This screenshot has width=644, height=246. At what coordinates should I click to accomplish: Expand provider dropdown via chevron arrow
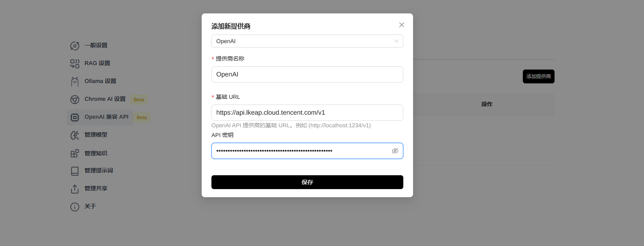click(396, 41)
